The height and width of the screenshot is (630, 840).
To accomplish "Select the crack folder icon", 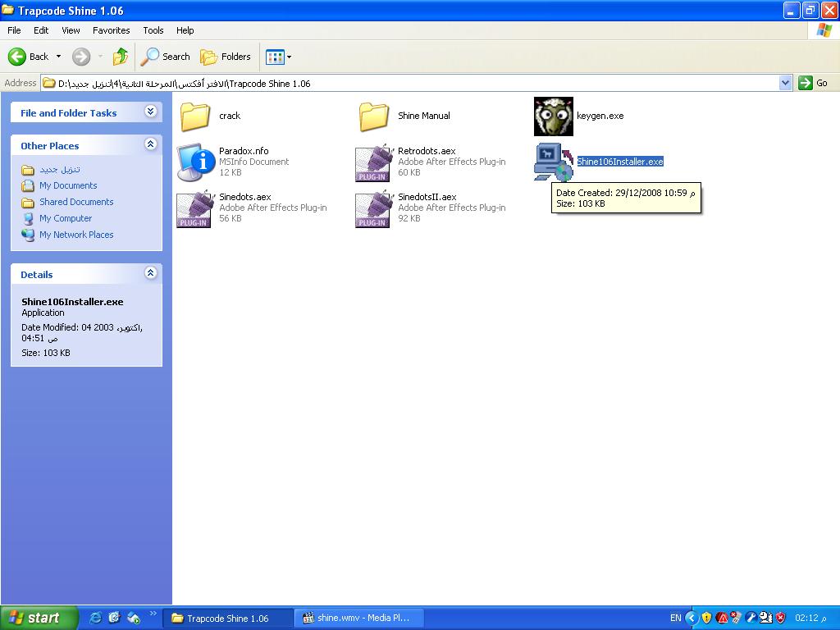I will [x=195, y=116].
